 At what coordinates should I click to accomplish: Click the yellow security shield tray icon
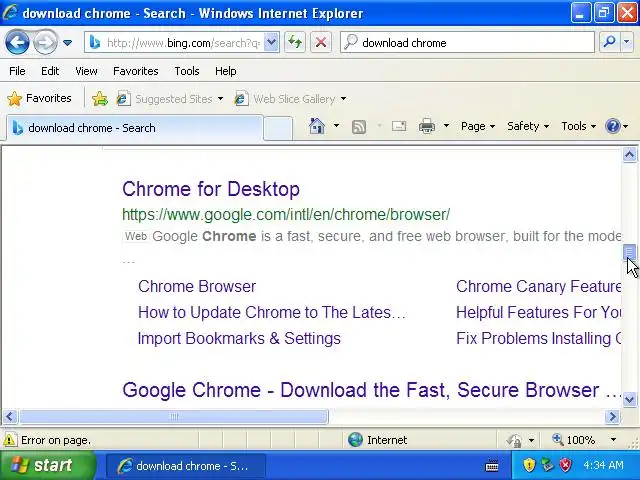pyautogui.click(x=529, y=464)
